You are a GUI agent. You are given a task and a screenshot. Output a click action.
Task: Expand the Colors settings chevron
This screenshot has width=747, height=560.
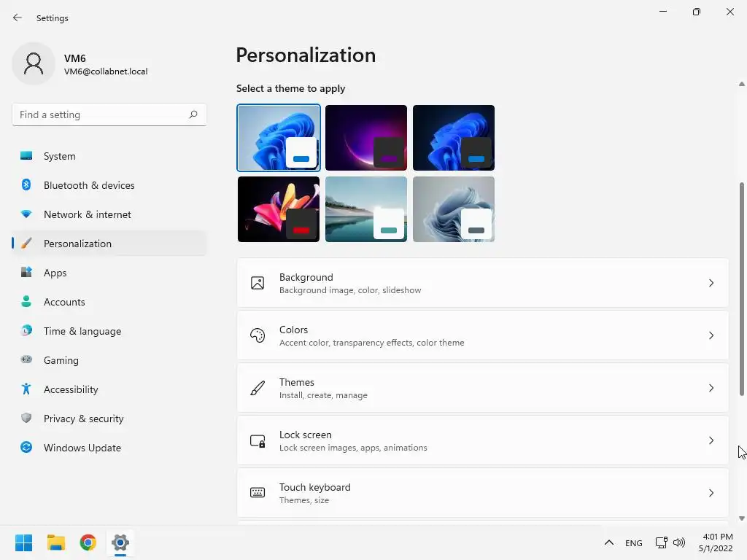pyautogui.click(x=711, y=335)
